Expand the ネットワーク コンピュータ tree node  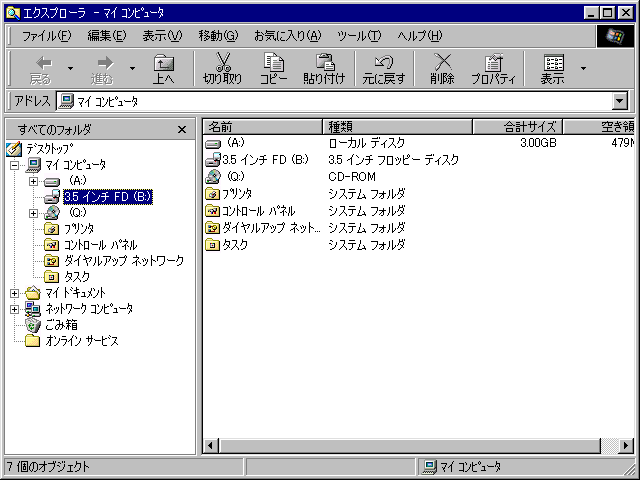point(15,309)
